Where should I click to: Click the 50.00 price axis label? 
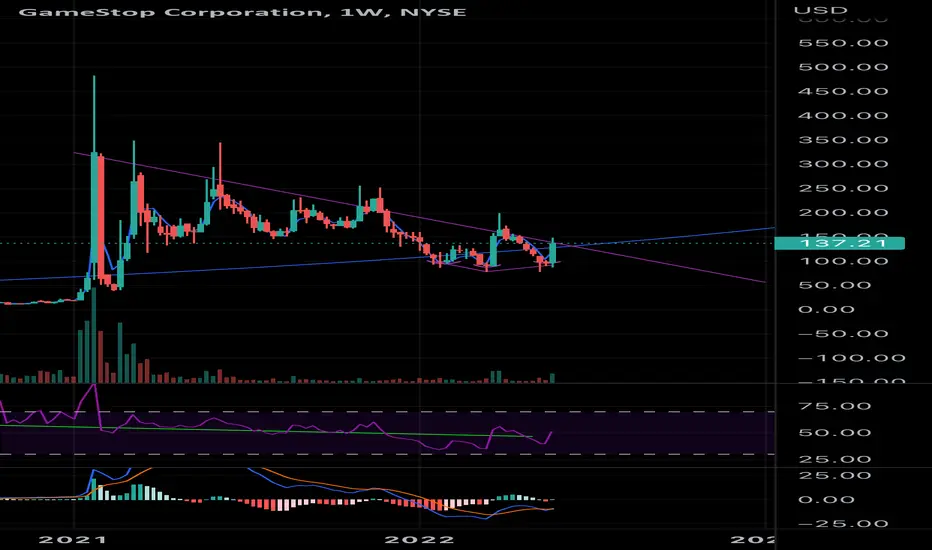tap(835, 285)
